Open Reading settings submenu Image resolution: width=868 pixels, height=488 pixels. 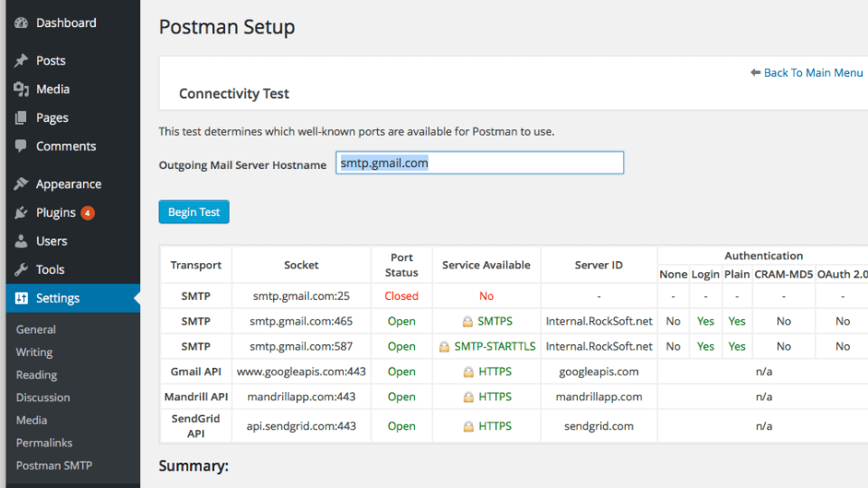(x=36, y=374)
